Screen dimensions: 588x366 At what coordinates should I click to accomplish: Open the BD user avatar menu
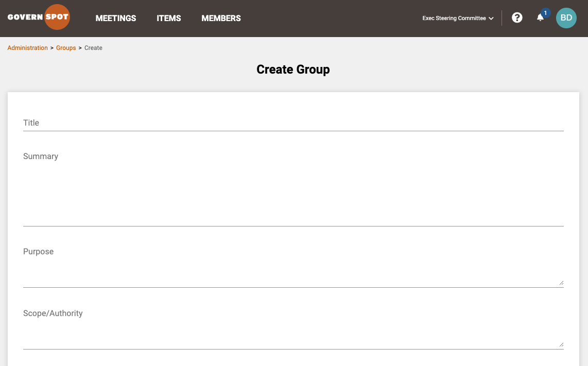tap(566, 18)
